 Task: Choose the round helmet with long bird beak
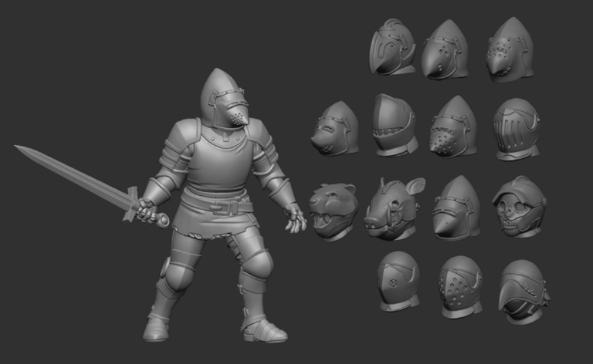click(x=522, y=290)
